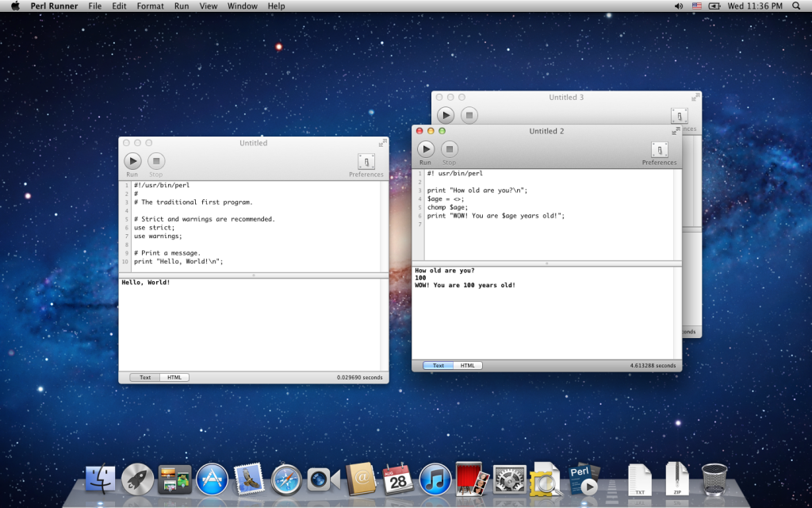The height and width of the screenshot is (508, 812).
Task: Run the script in Untitled 3
Action: tap(446, 115)
